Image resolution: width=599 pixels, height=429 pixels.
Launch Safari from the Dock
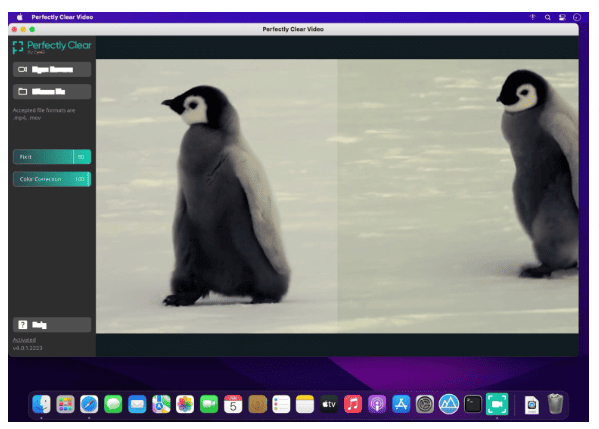click(89, 404)
